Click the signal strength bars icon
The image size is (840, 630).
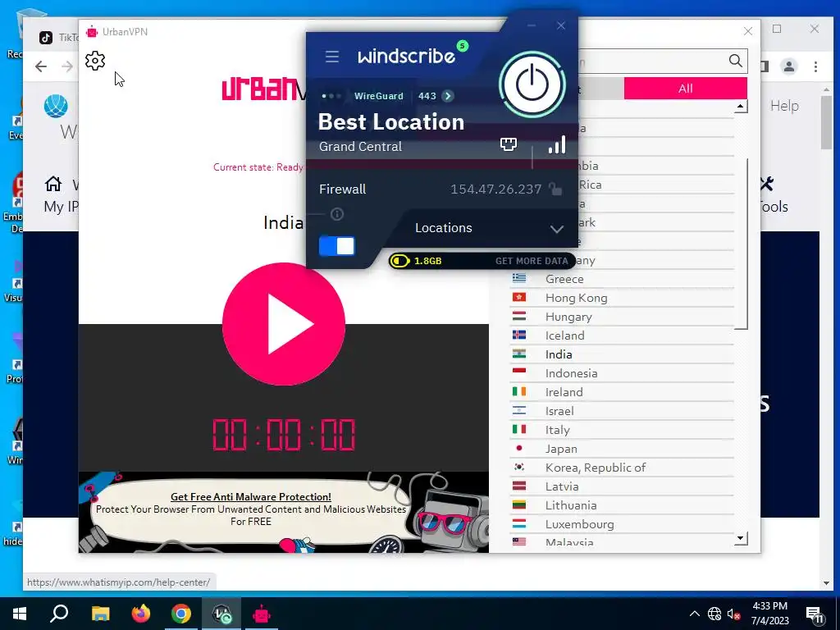point(557,144)
